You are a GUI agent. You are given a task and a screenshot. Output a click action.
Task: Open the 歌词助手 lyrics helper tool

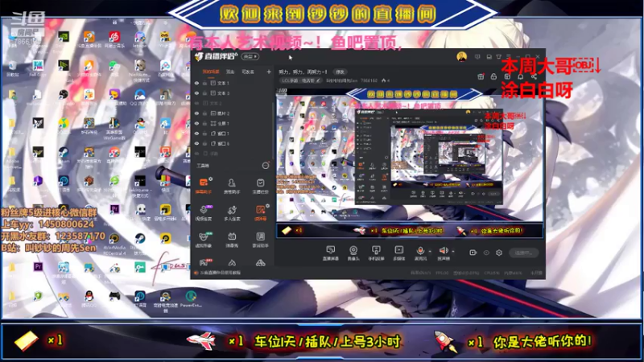pos(260,240)
